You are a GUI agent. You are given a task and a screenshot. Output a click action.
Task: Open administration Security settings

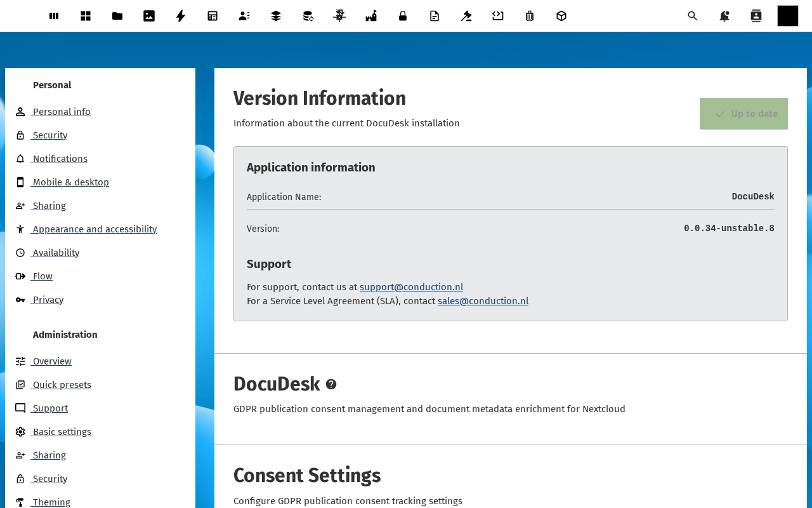(x=49, y=479)
